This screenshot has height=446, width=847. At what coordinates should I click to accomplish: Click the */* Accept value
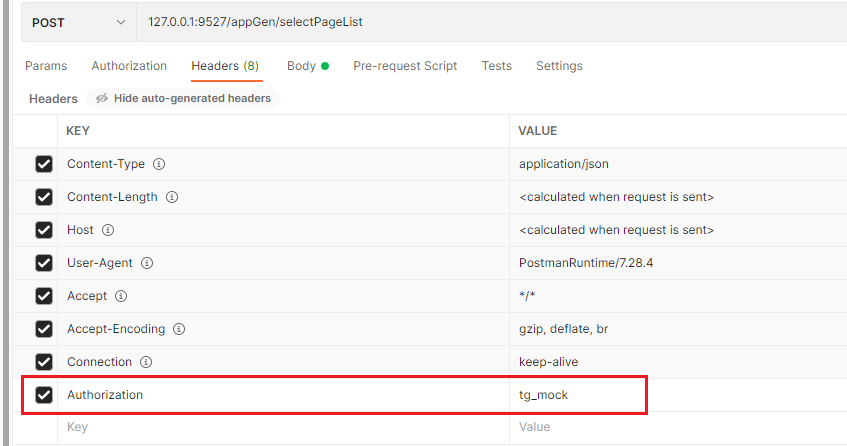pos(527,296)
